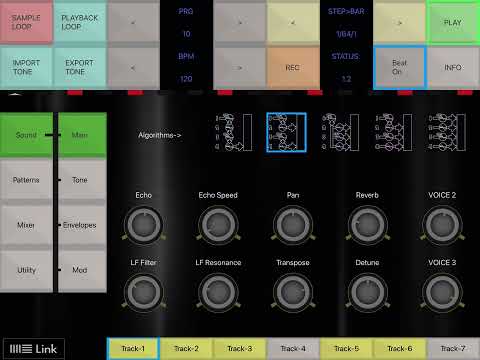Increase BPM with the right arrow pad

(x=239, y=68)
